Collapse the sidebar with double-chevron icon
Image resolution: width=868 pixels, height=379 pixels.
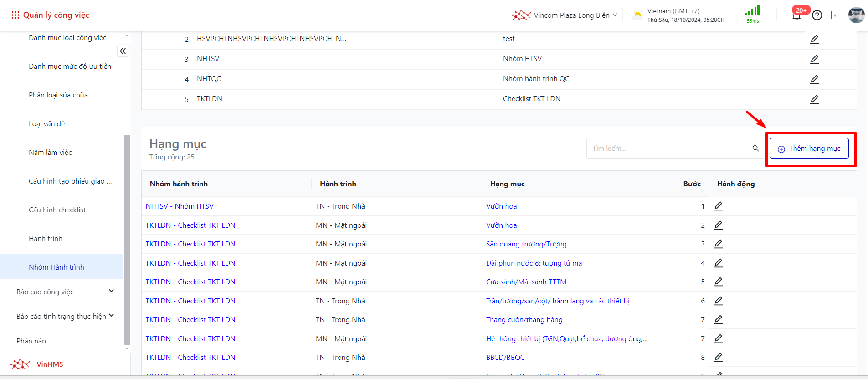coord(123,51)
